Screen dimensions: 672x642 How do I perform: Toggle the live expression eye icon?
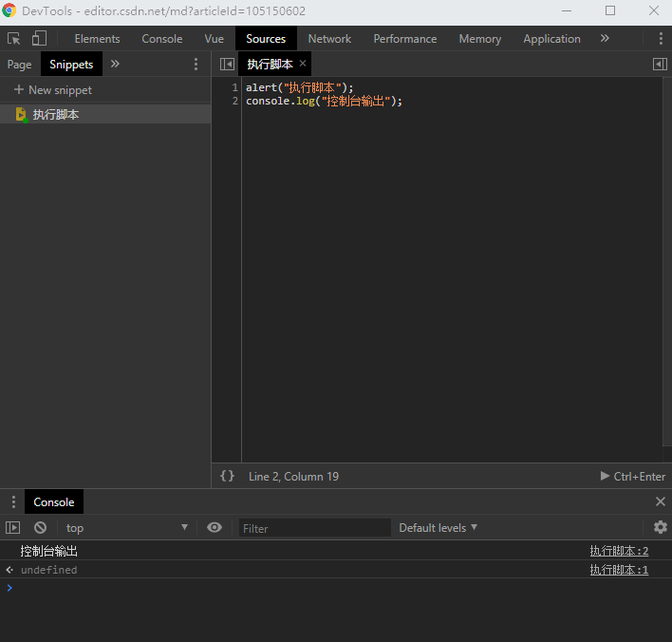click(215, 527)
